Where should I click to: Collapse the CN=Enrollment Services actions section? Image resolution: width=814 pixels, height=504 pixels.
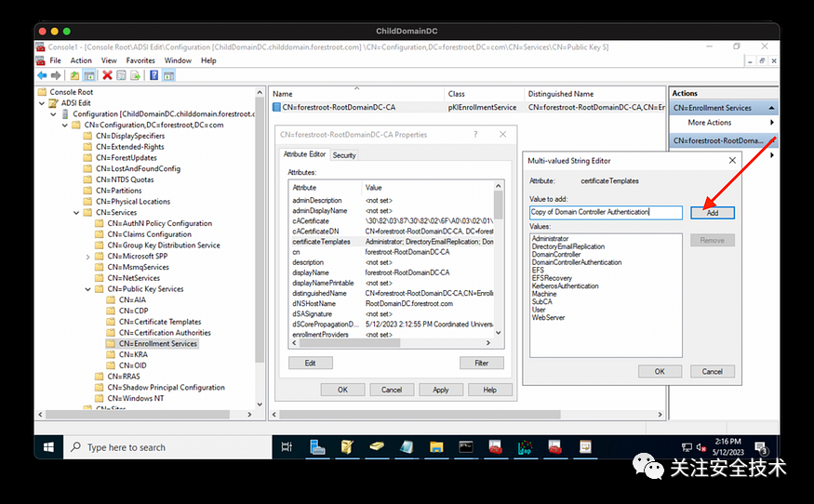(771, 108)
